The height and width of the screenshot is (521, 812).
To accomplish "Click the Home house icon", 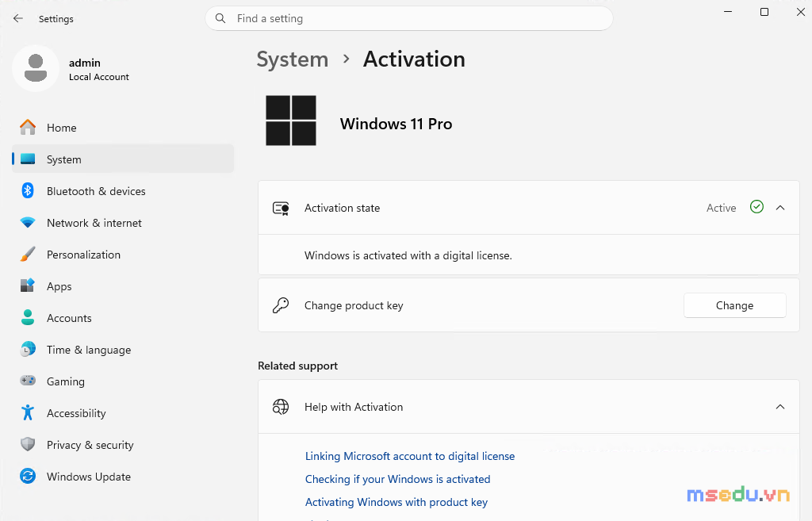I will click(28, 128).
